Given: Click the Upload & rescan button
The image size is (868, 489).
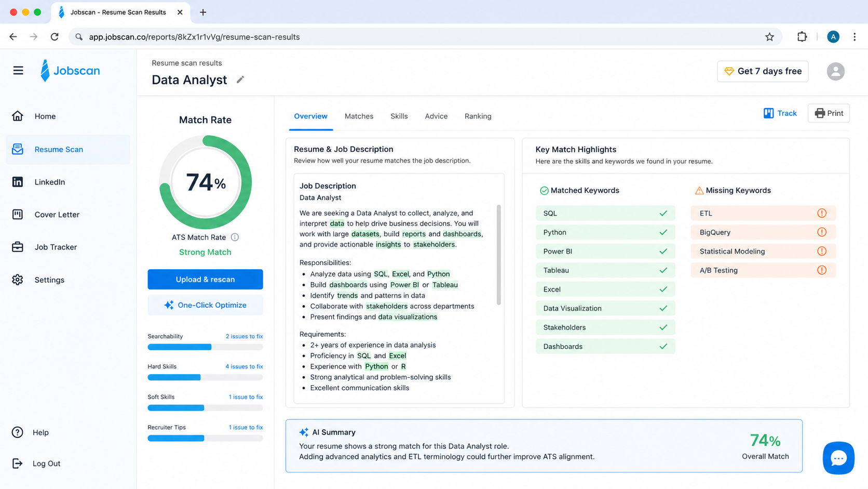Looking at the screenshot, I should click(x=205, y=279).
